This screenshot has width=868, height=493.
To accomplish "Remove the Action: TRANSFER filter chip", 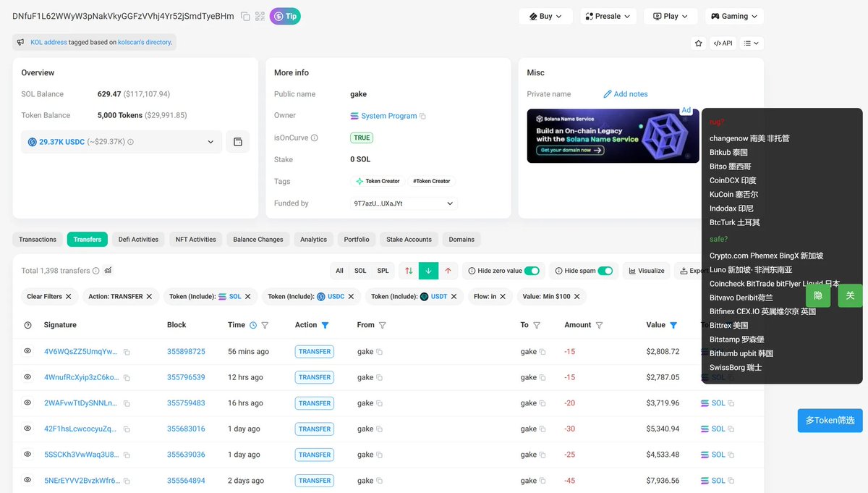I will [149, 296].
